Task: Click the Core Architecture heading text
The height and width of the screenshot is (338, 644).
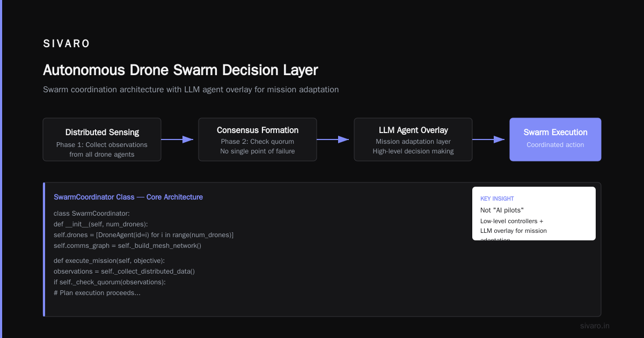Action: click(174, 197)
